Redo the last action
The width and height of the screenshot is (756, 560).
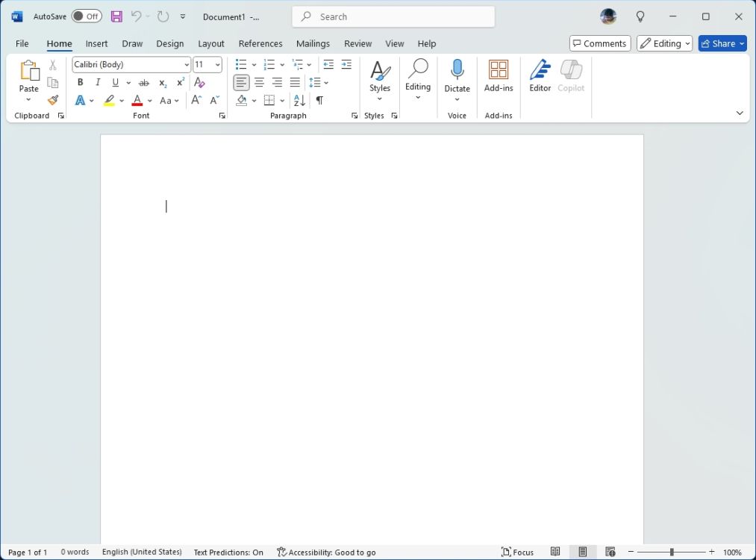pos(163,17)
